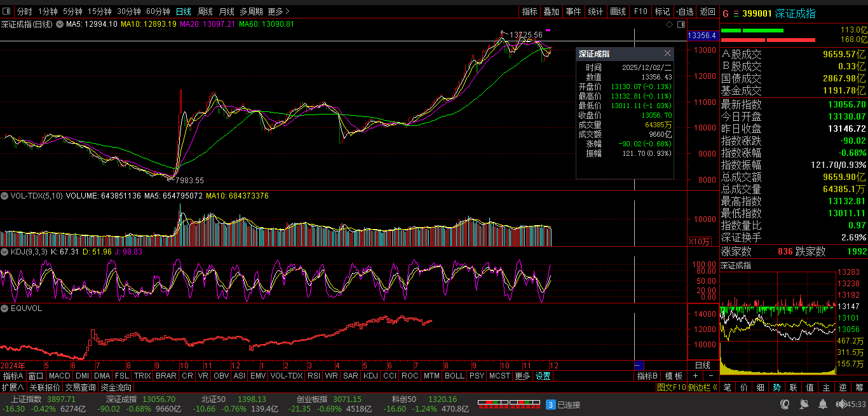Expand the main chart indicator dropdown arrow
Viewport: 868px width, 416px height.
click(x=60, y=24)
